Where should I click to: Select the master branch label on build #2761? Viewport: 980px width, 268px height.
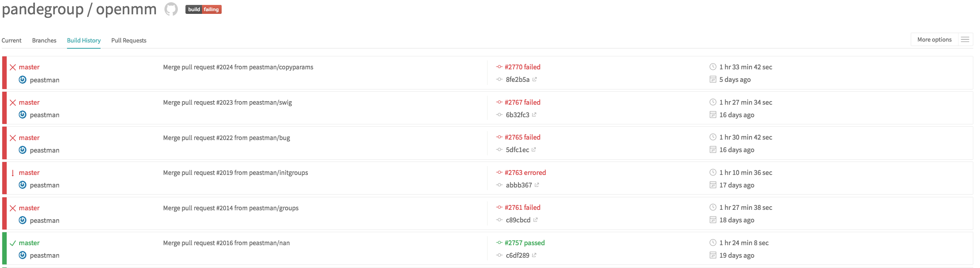(29, 208)
